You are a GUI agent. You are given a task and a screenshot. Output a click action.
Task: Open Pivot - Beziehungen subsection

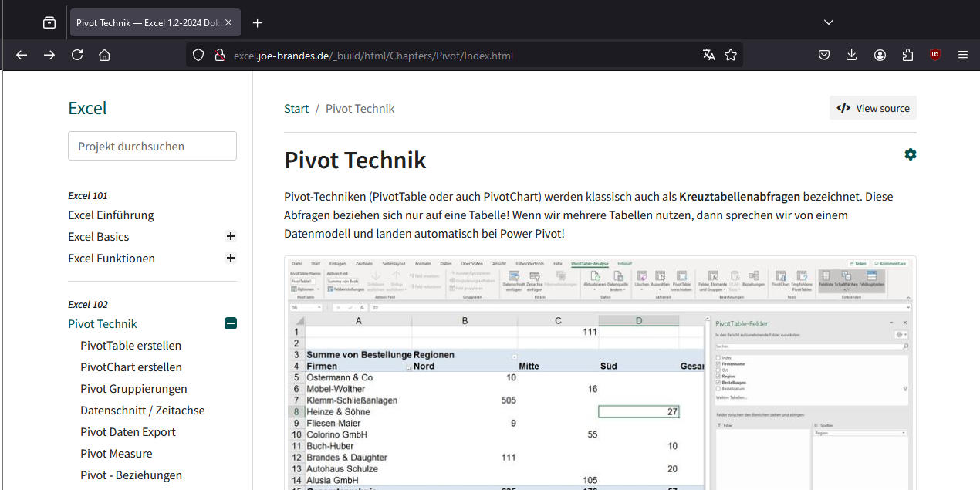tap(131, 475)
